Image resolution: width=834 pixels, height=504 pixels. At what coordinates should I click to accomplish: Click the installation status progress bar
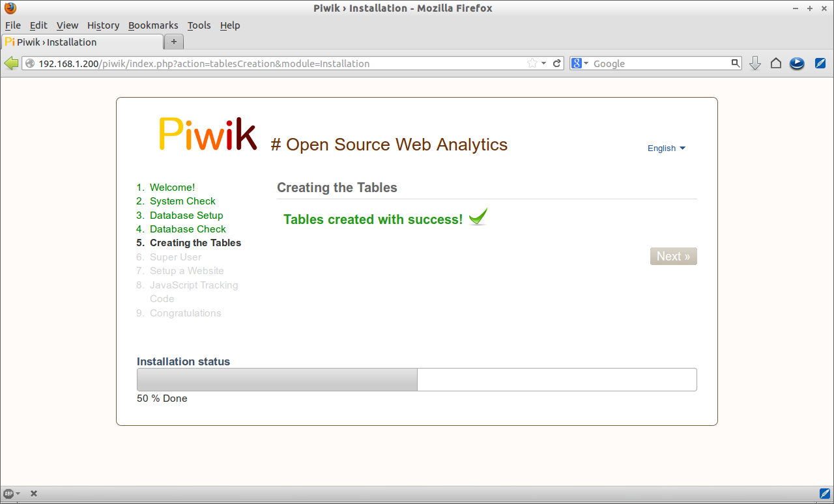click(x=416, y=380)
